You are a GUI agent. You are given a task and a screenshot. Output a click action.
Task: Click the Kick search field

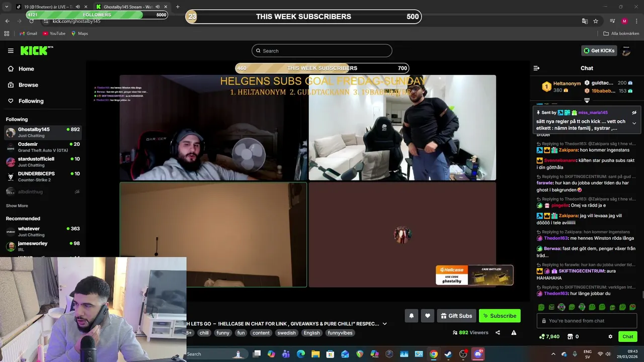[x=322, y=51]
